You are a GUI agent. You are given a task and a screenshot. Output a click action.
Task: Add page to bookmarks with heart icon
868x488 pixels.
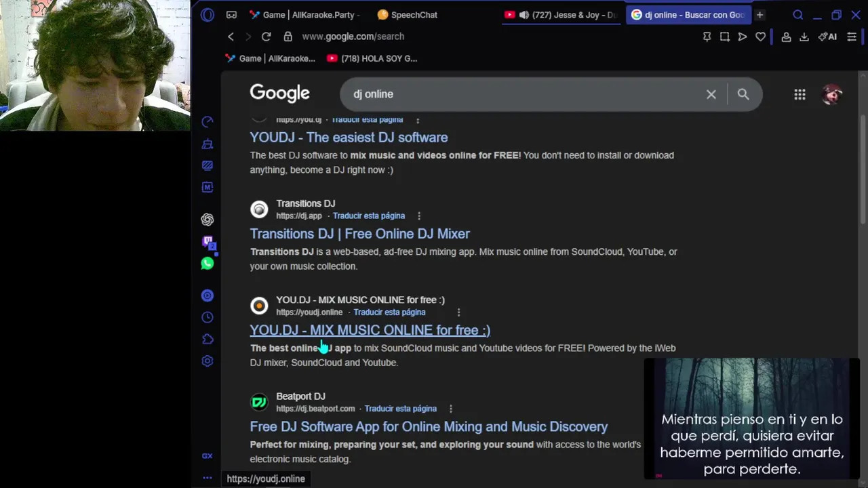(x=761, y=37)
